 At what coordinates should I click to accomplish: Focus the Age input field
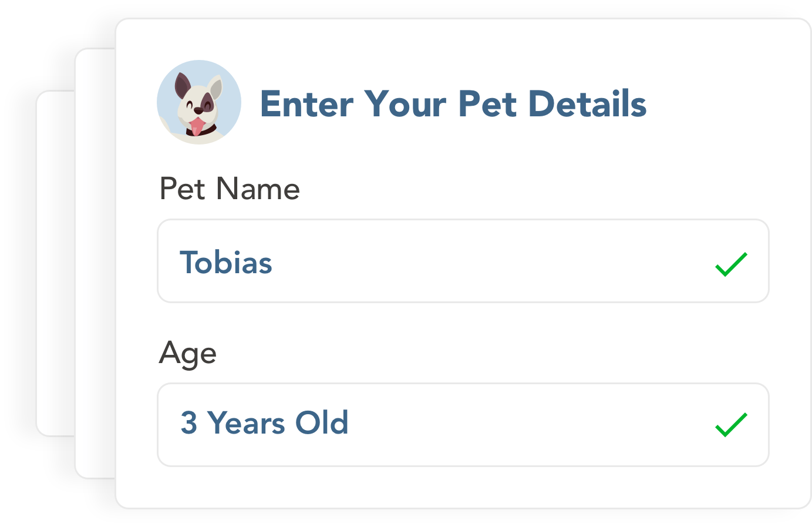463,425
